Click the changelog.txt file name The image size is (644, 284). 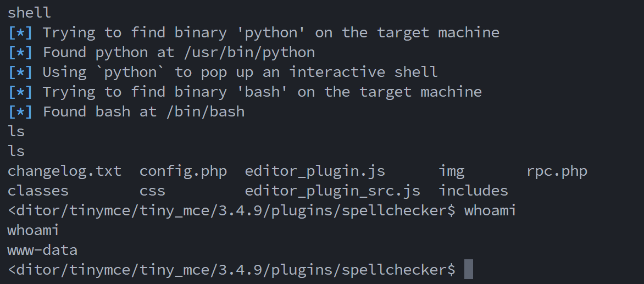(64, 171)
